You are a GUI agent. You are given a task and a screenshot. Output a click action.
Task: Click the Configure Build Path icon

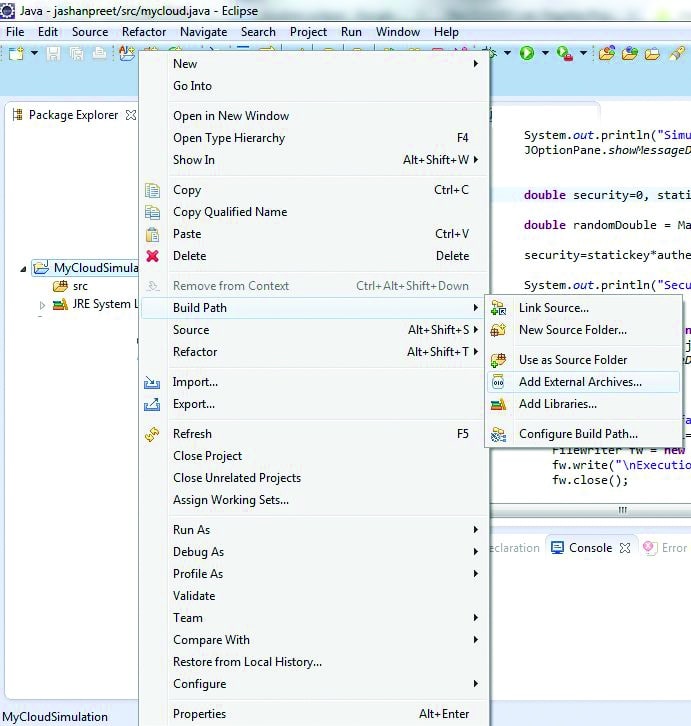[498, 434]
